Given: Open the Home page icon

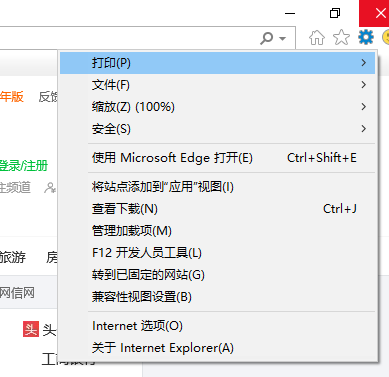Looking at the screenshot, I should 317,37.
